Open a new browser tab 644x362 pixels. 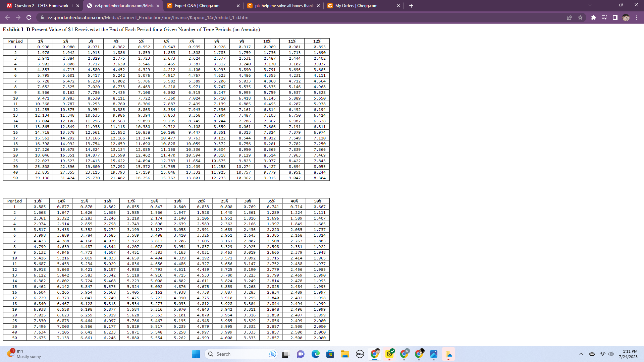(x=411, y=6)
